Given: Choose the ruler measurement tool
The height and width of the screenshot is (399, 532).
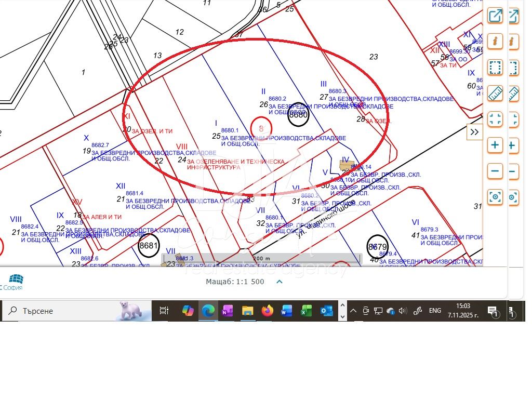Looking at the screenshot, I should (495, 94).
